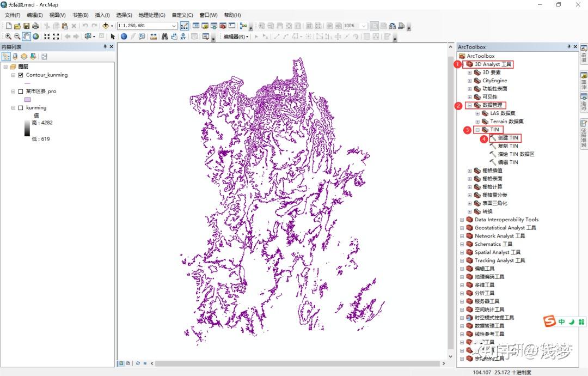588x376 pixels.
Task: Expand the 3D 要素 toolbox
Action: [469, 72]
